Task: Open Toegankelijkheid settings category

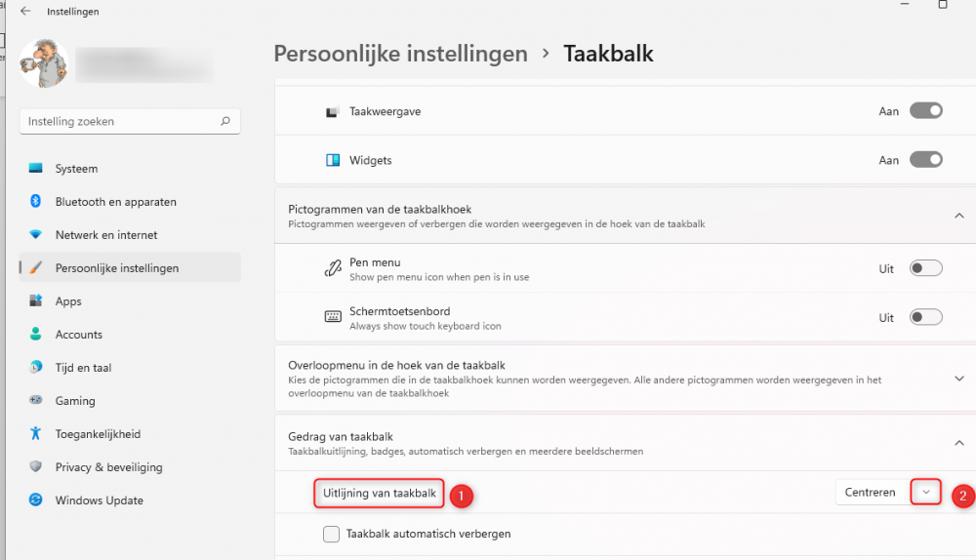Action: click(x=98, y=434)
